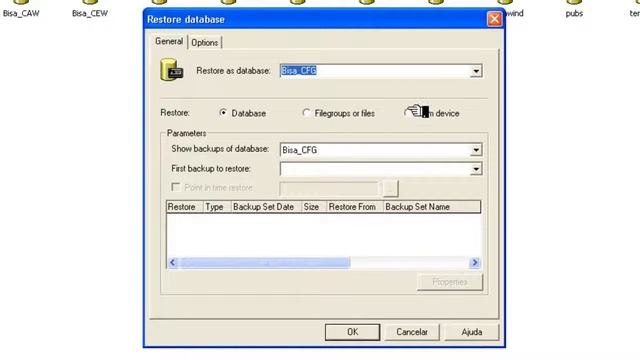Expand the Show backups of database dropdown
The height and width of the screenshot is (360, 640).
pyautogui.click(x=476, y=150)
